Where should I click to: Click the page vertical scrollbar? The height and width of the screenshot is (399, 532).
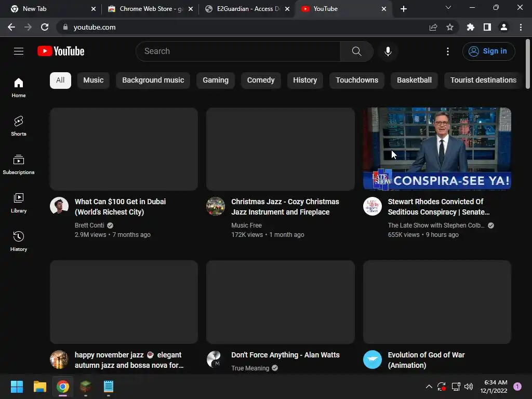[528, 64]
